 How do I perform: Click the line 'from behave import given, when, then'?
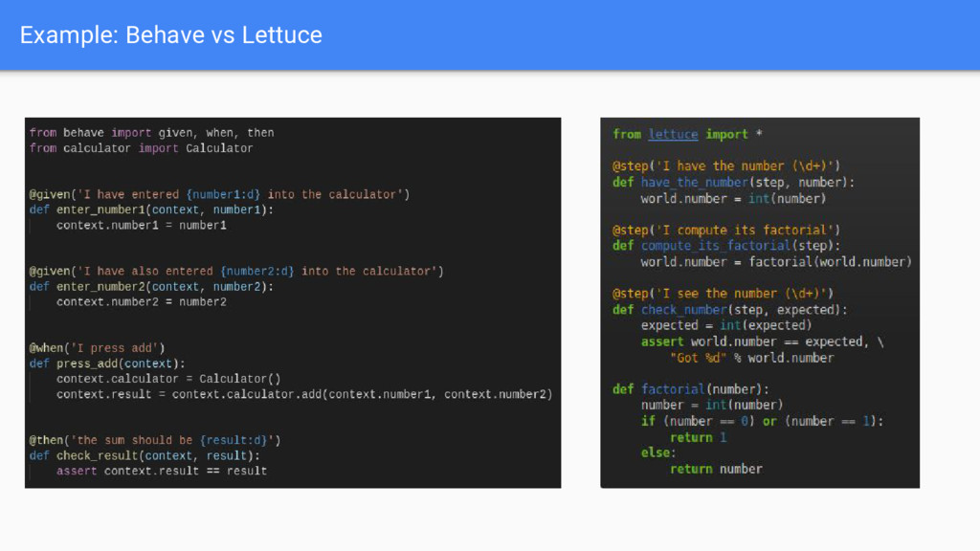coord(152,133)
